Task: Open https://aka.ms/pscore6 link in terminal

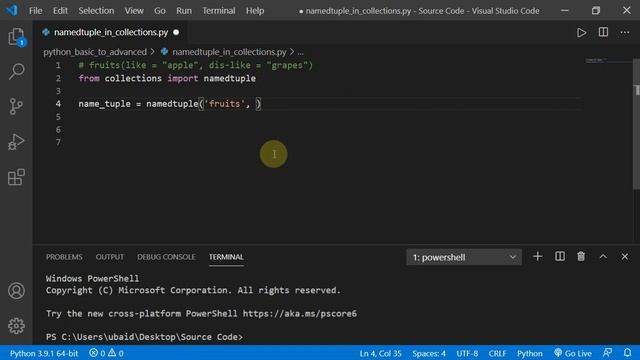Action: click(300, 313)
